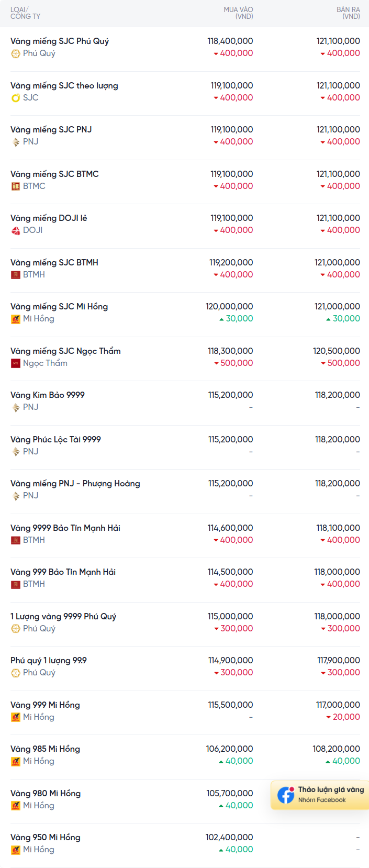Open Thảo luận giá vàng Facebook group
The height and width of the screenshot is (868, 369).
click(x=330, y=790)
